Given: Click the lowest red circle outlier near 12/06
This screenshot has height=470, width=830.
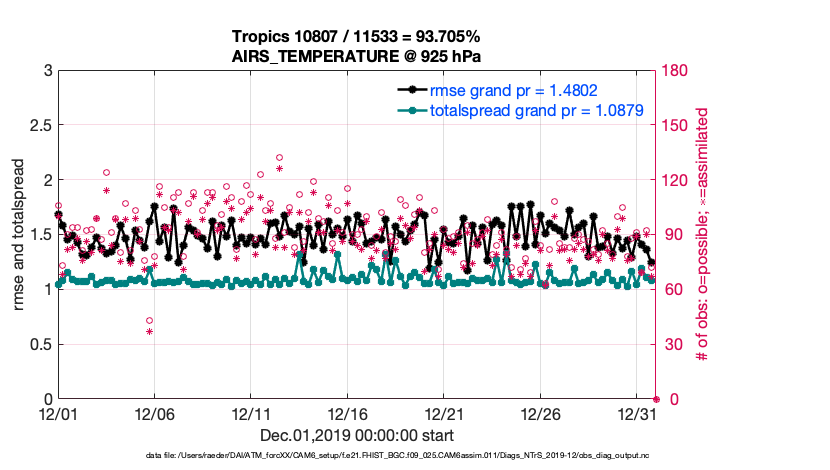Looking at the screenshot, I should [x=149, y=321].
